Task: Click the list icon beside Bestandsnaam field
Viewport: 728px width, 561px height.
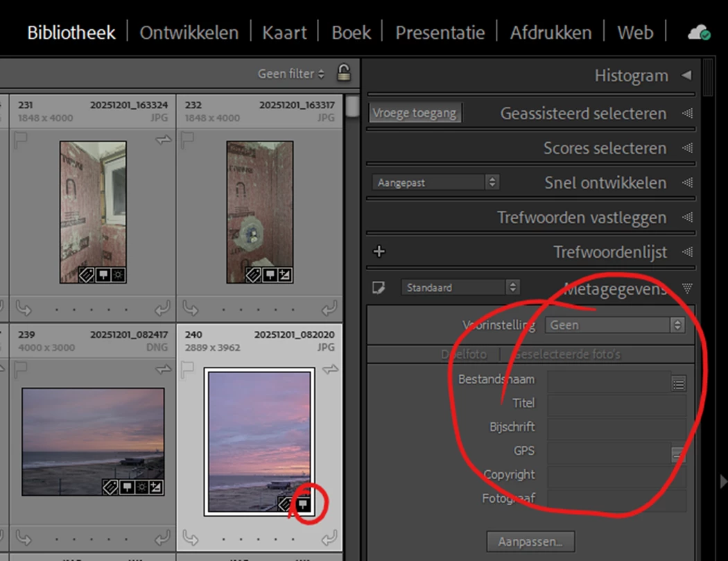Action: (678, 384)
